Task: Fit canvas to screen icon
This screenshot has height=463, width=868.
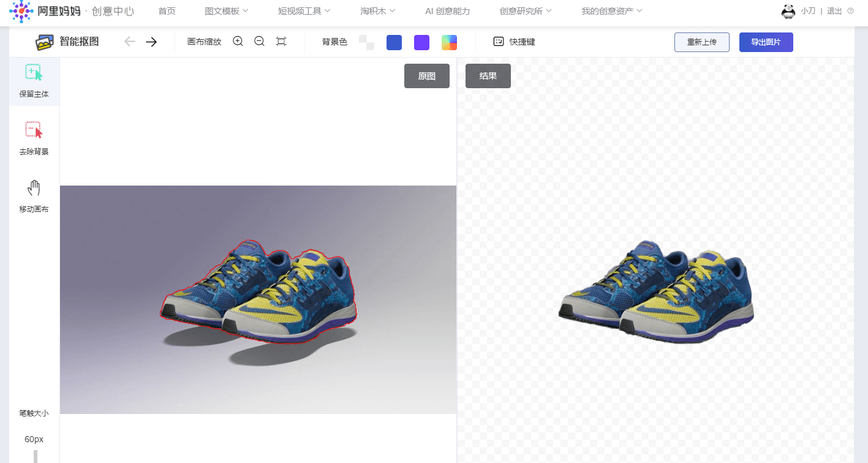Action: [x=281, y=42]
